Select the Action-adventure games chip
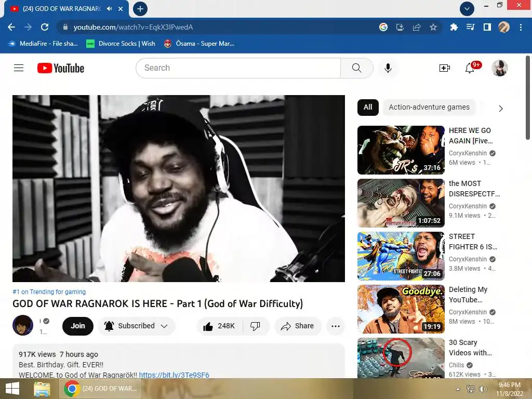The height and width of the screenshot is (399, 532). point(429,107)
